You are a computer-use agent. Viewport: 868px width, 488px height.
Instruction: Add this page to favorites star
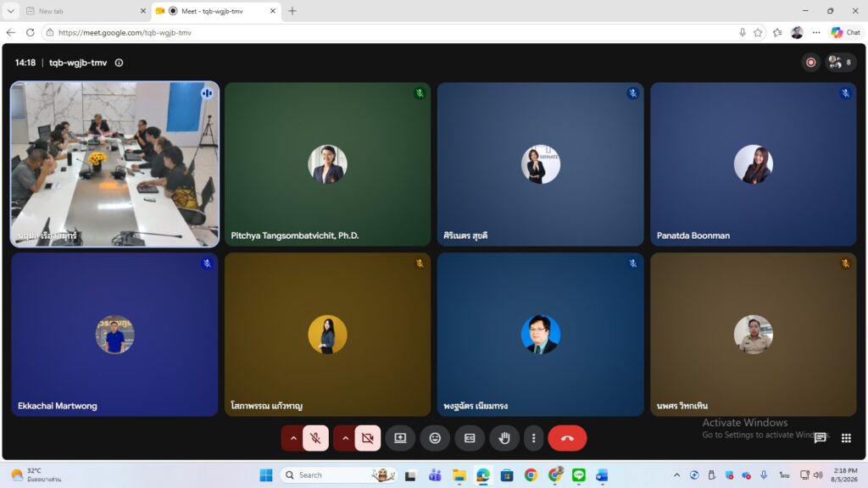point(758,33)
